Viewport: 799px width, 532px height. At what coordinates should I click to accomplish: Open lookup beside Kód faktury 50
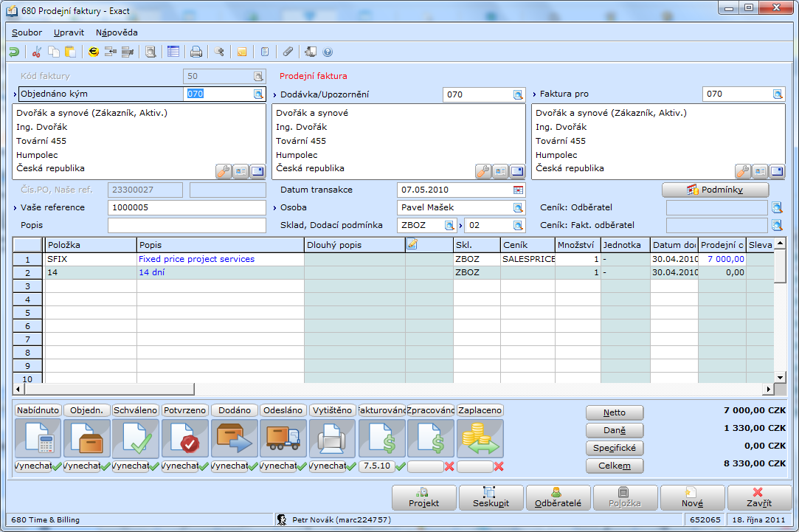[258, 77]
